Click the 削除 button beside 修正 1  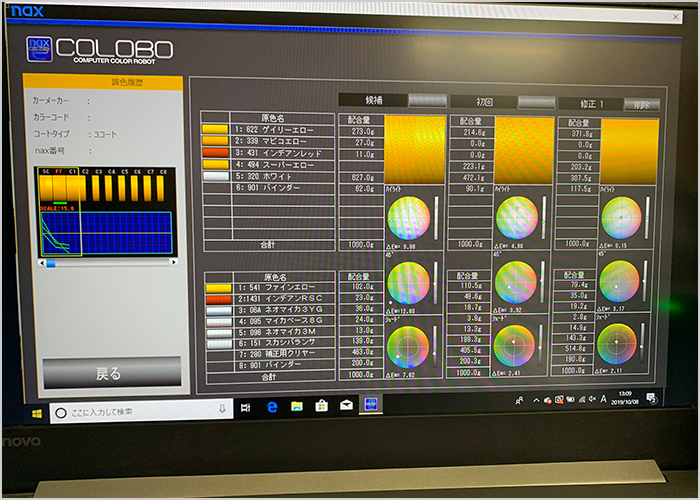coord(642,104)
